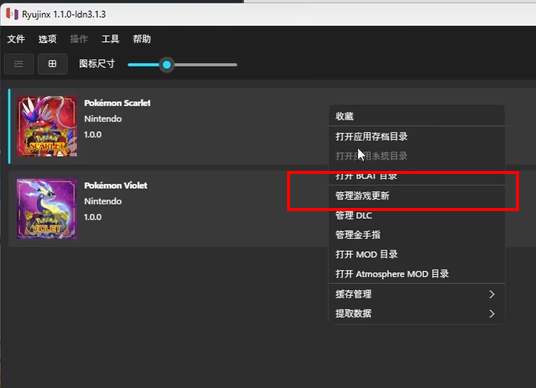Expand the 提取数据 submenu
Screen dimensions: 536x388
[x=417, y=313]
